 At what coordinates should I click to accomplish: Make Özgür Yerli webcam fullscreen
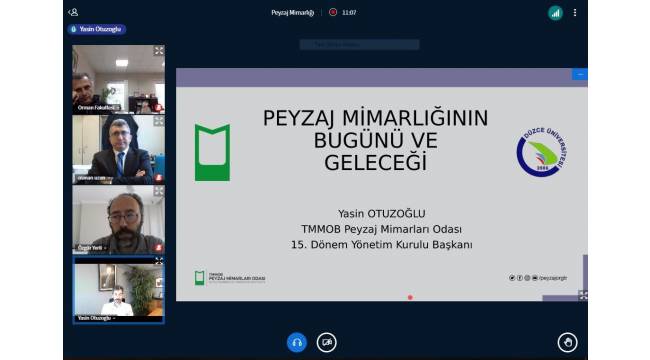[x=159, y=191]
